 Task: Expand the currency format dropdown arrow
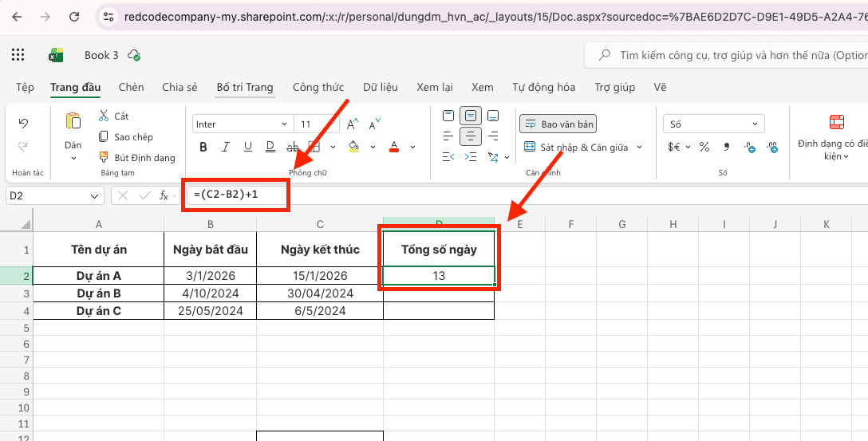pyautogui.click(x=688, y=148)
